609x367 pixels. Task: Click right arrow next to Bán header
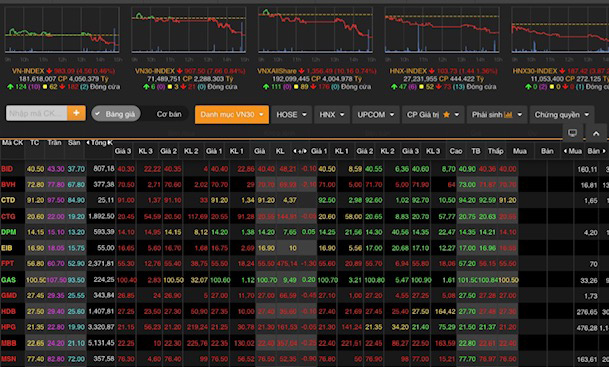(604, 151)
